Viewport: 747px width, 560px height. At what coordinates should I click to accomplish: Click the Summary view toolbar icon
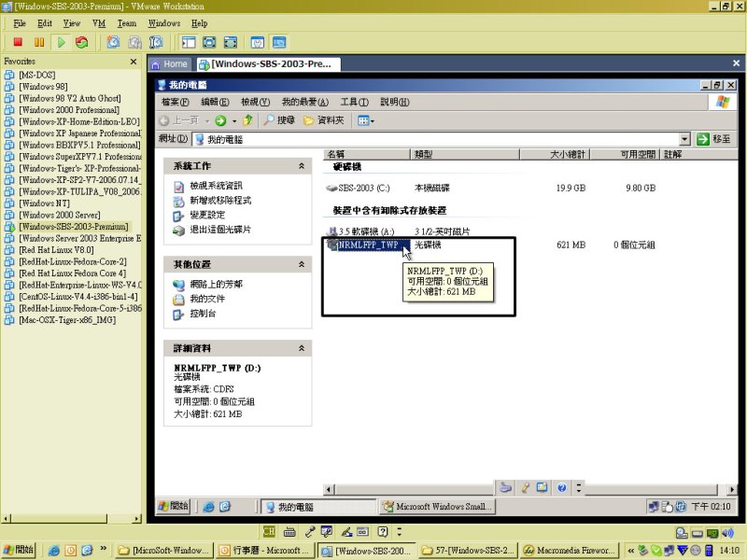[258, 42]
